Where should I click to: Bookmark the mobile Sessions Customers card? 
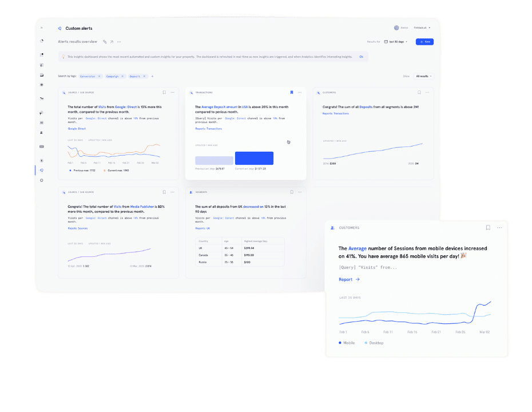[x=488, y=228]
